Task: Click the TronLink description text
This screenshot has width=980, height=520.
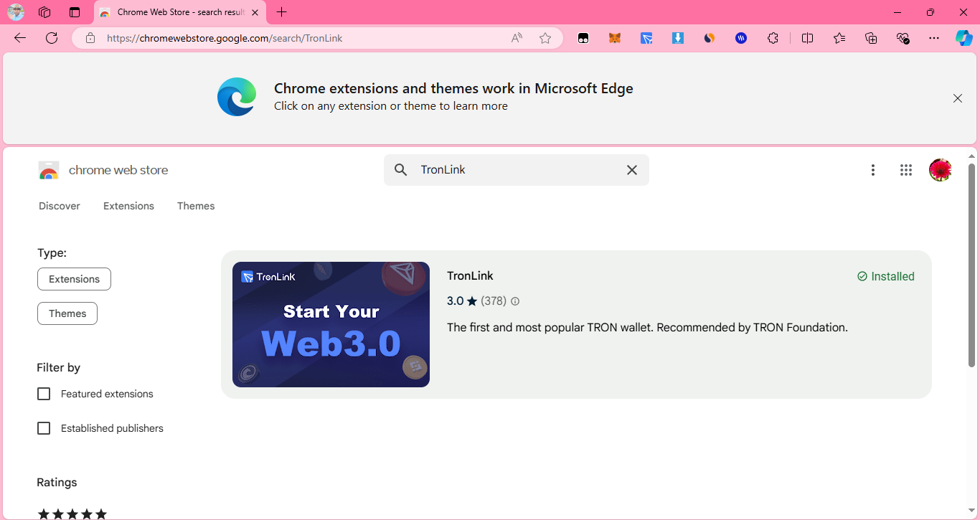Action: (x=647, y=328)
